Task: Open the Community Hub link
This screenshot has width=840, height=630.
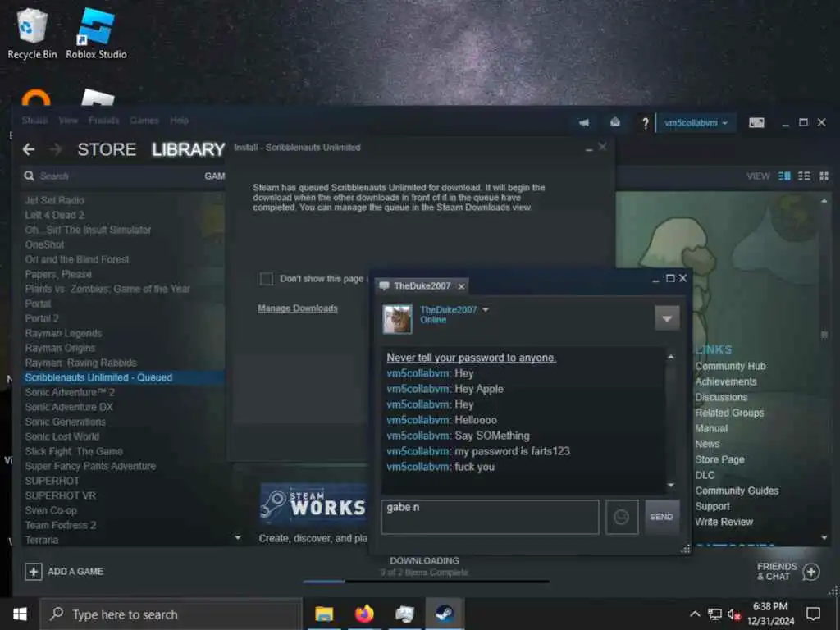Action: (x=730, y=367)
